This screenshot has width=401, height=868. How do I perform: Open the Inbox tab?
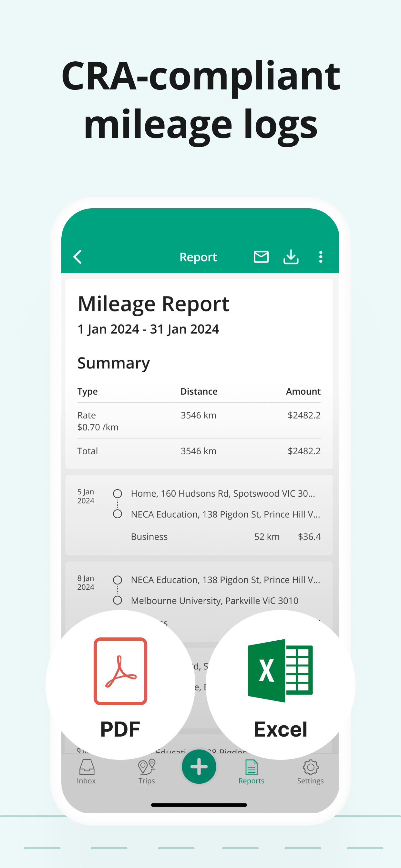point(86,772)
